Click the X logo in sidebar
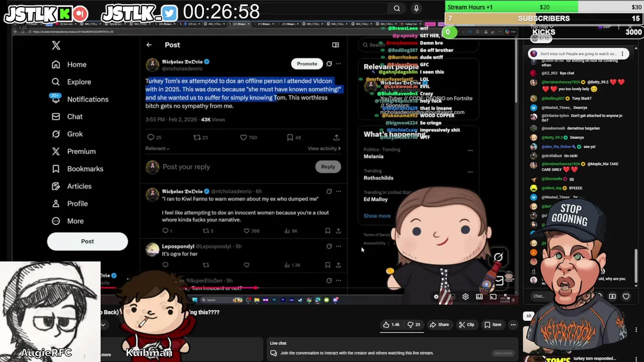644x362 pixels. pyautogui.click(x=56, y=45)
